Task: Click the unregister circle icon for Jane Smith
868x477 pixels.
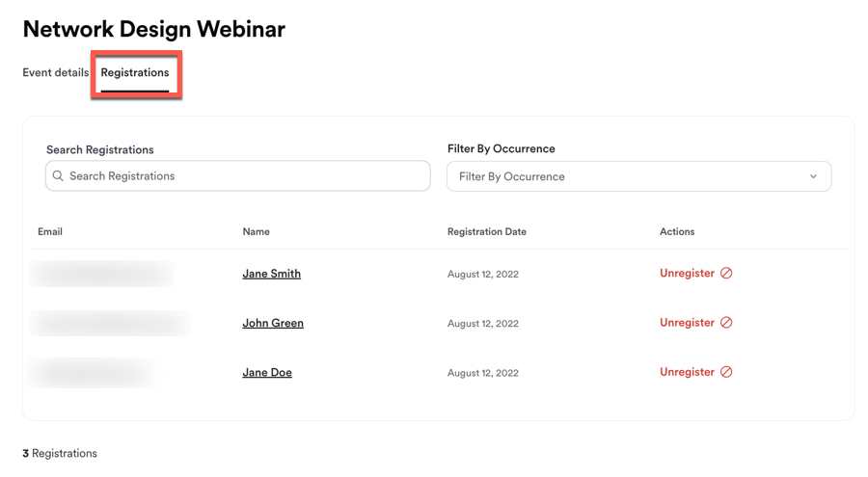Action: tap(726, 274)
